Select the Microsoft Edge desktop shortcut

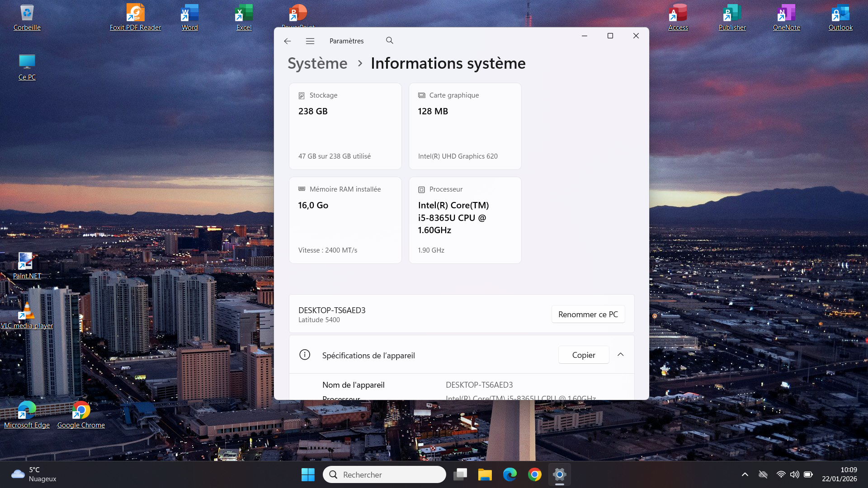27,416
